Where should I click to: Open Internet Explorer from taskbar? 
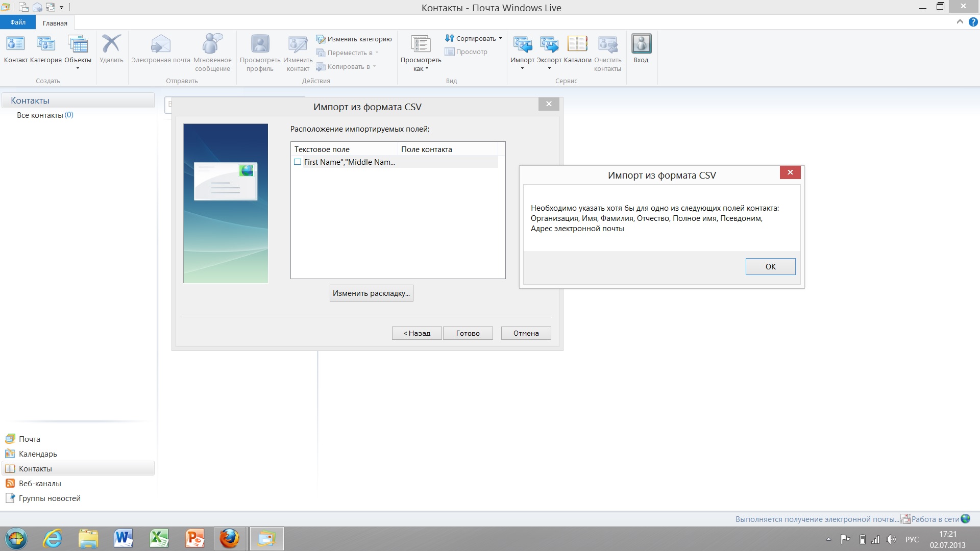[x=53, y=539]
